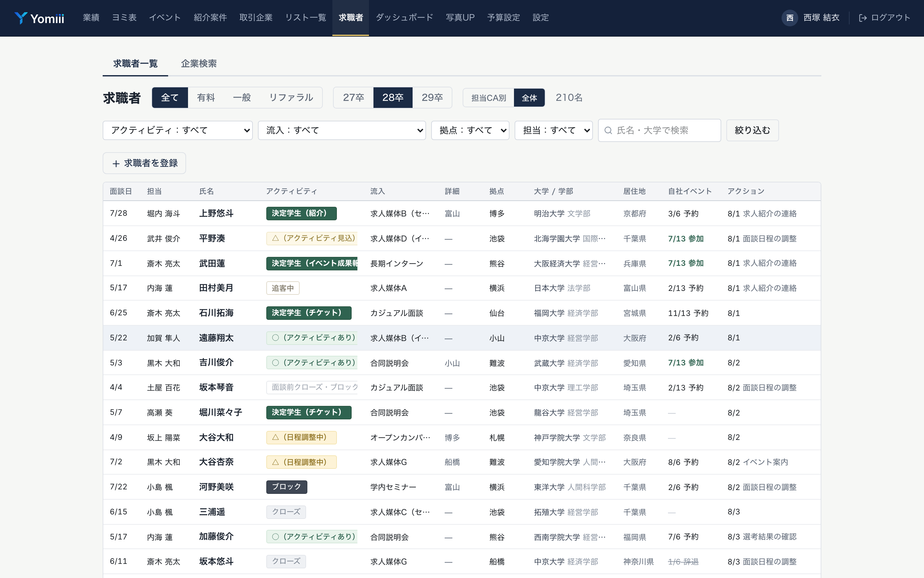Click 平野湊's △（アクティビティ見込） badge
This screenshot has width=924, height=578.
pos(312,239)
